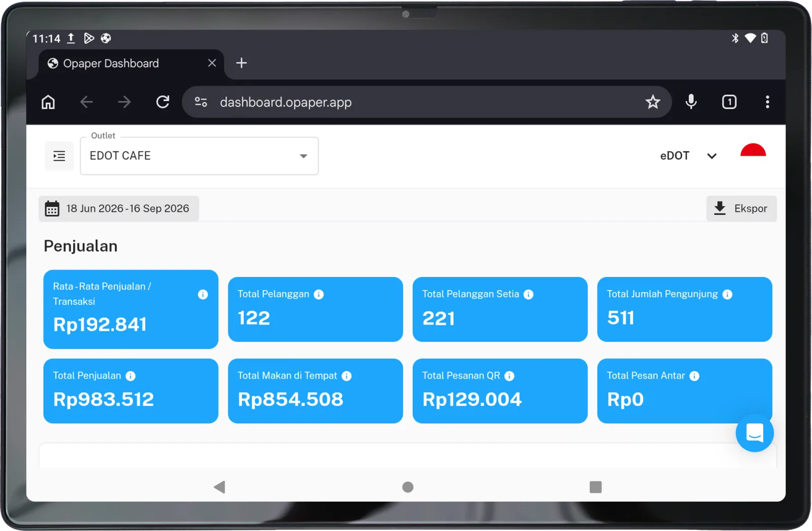Click info icon next to Total Pesanan QR

coord(510,376)
